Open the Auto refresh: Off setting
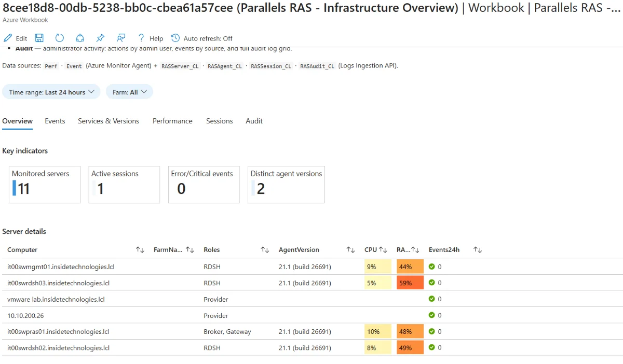The image size is (623, 364). [202, 38]
